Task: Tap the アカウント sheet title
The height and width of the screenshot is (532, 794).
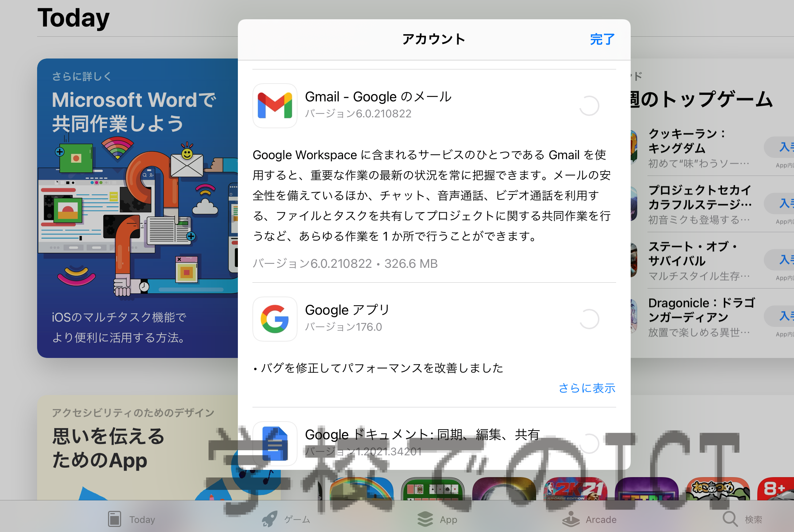Action: (x=434, y=39)
